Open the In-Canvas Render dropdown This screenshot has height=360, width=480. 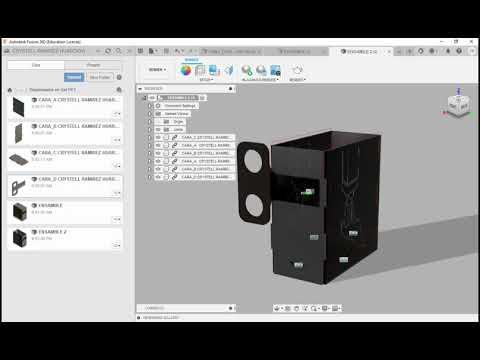click(260, 80)
